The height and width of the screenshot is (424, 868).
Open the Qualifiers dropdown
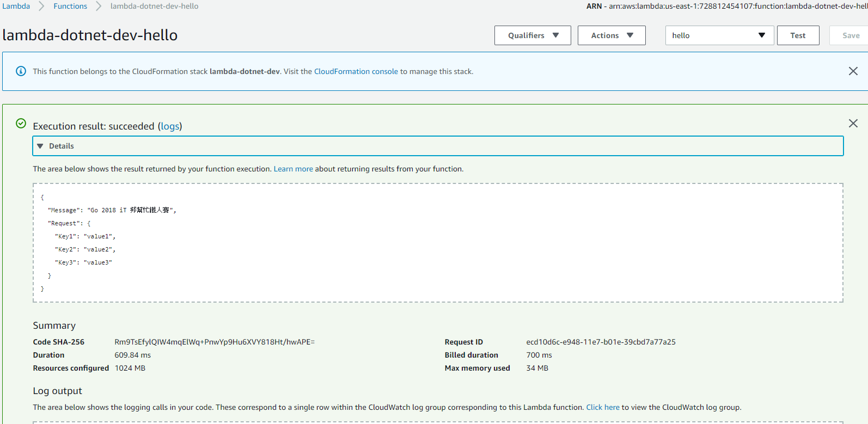532,35
